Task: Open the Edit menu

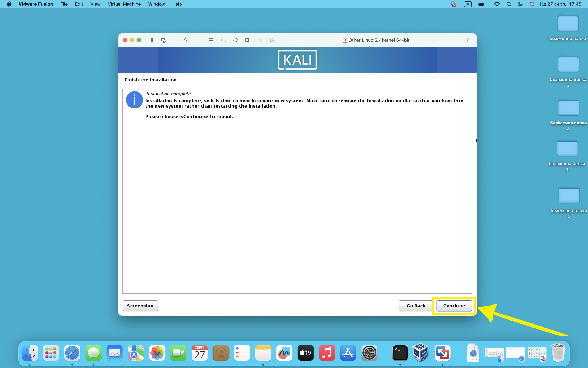Action: click(79, 4)
